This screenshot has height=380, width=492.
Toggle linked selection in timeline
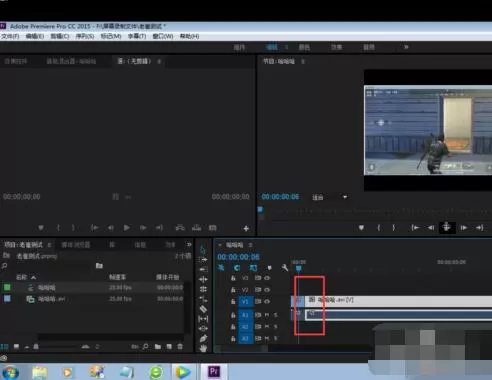coord(253,268)
